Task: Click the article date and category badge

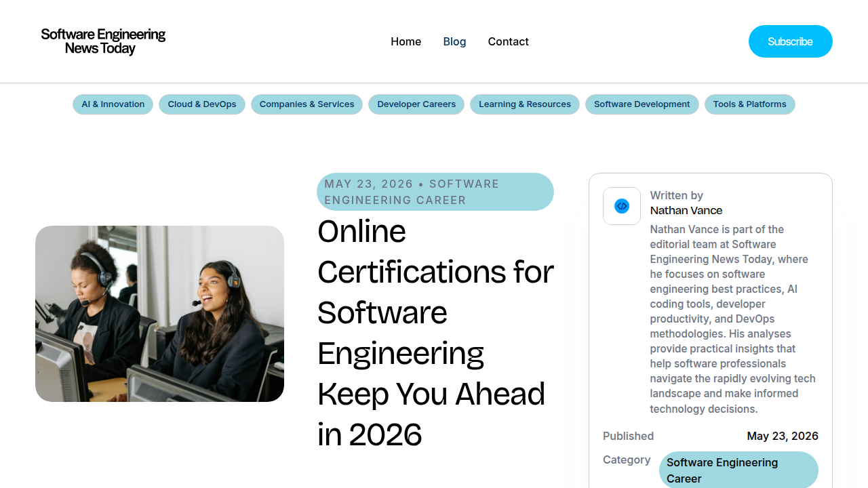Action: click(x=435, y=192)
